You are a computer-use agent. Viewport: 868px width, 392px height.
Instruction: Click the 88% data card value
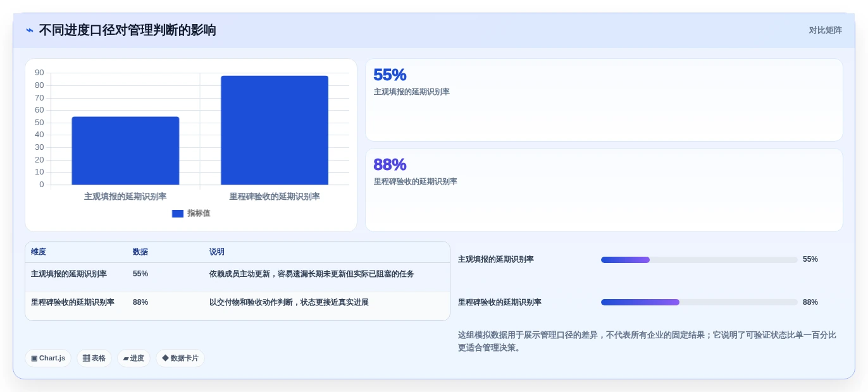click(390, 164)
